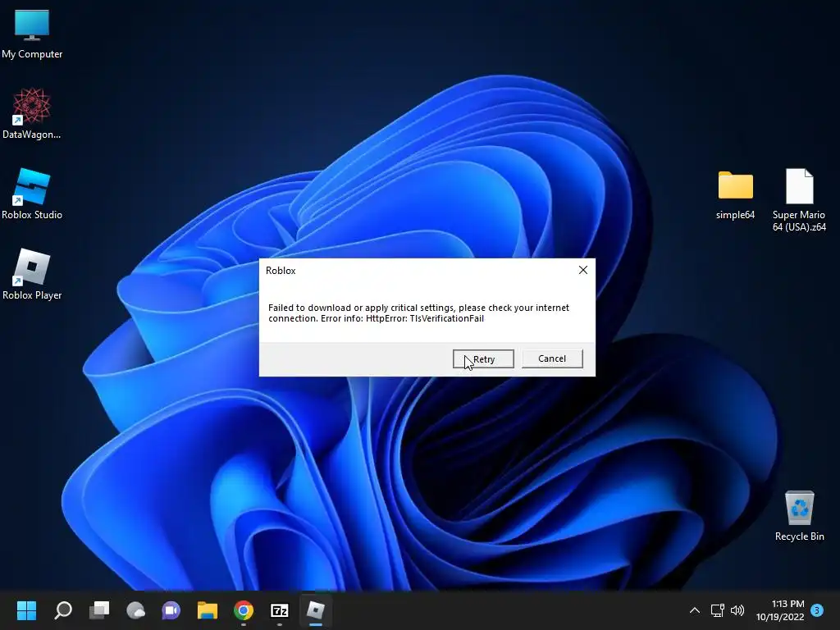
Task: Open the volume speaker tray icon
Action: point(737,610)
